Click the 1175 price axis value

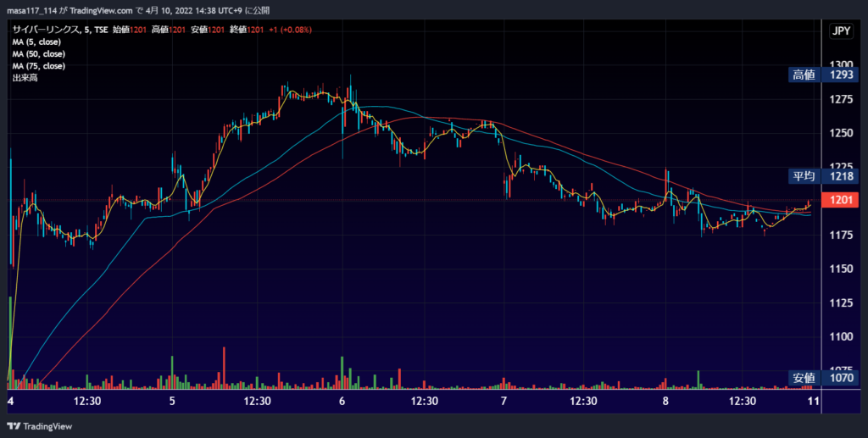[x=841, y=235]
